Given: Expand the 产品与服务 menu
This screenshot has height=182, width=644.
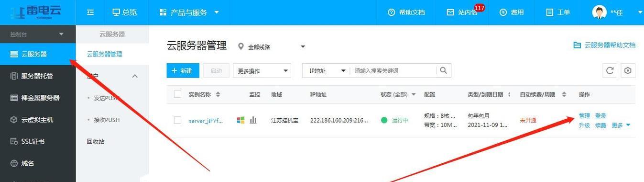Looking at the screenshot, I should pyautogui.click(x=189, y=12).
